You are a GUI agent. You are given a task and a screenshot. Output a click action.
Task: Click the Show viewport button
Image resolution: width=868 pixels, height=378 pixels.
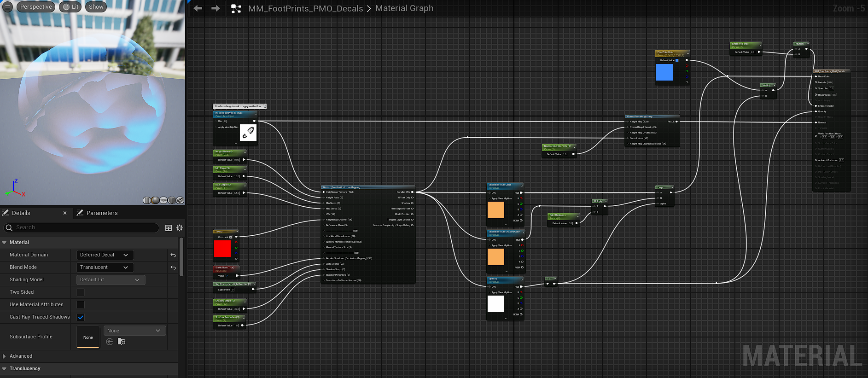tap(96, 7)
